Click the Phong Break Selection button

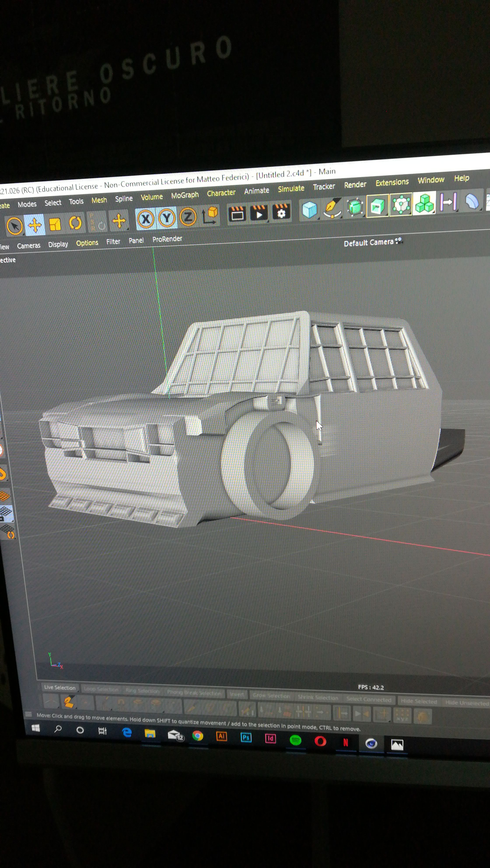pos(194,693)
